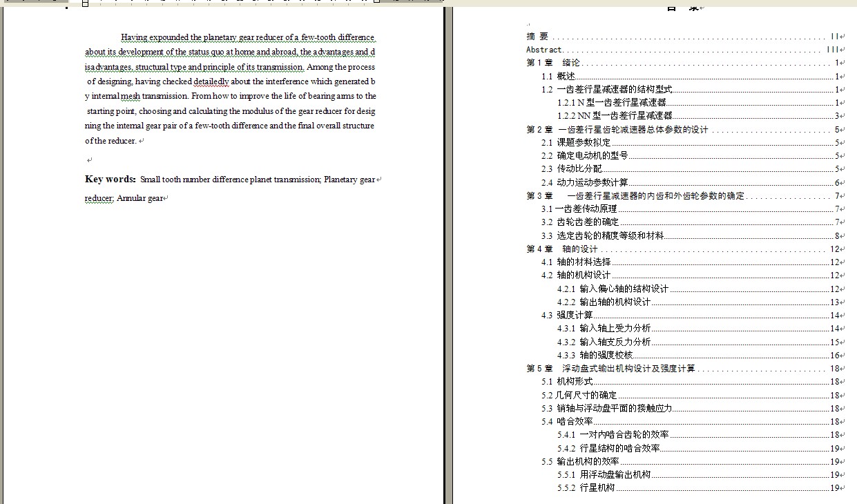857x504 pixels.
Task: Click the bold 'Key words:' label
Action: point(110,180)
